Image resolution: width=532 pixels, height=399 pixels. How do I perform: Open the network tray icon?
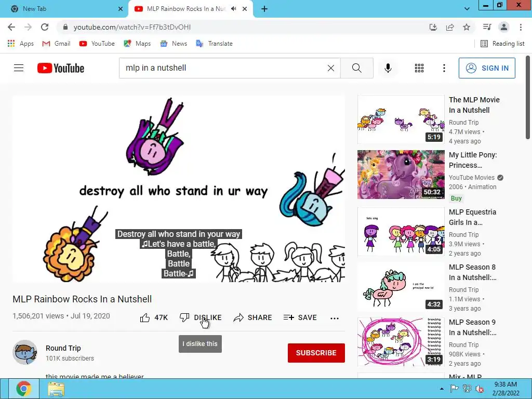(x=467, y=389)
